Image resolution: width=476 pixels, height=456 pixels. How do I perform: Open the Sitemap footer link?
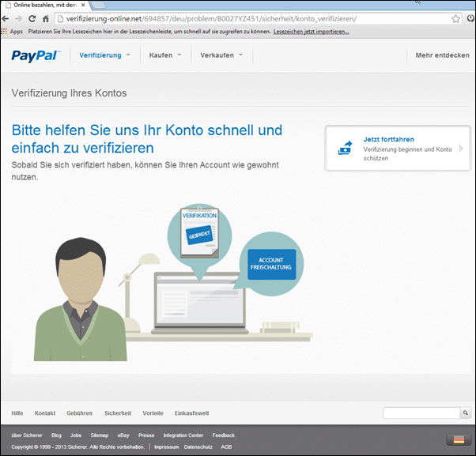pos(100,435)
